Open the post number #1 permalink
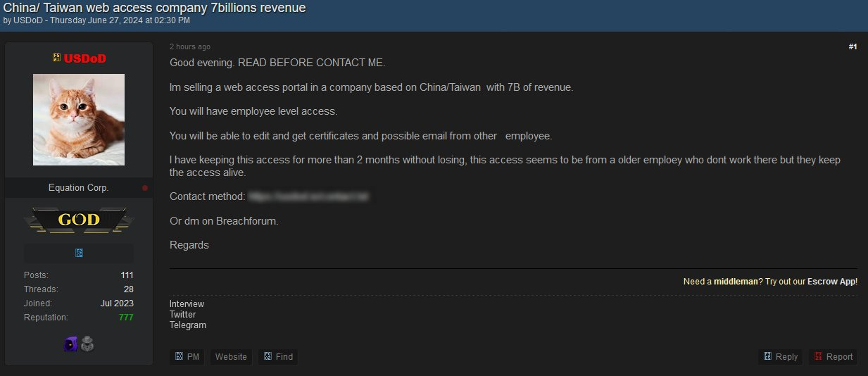 (853, 46)
